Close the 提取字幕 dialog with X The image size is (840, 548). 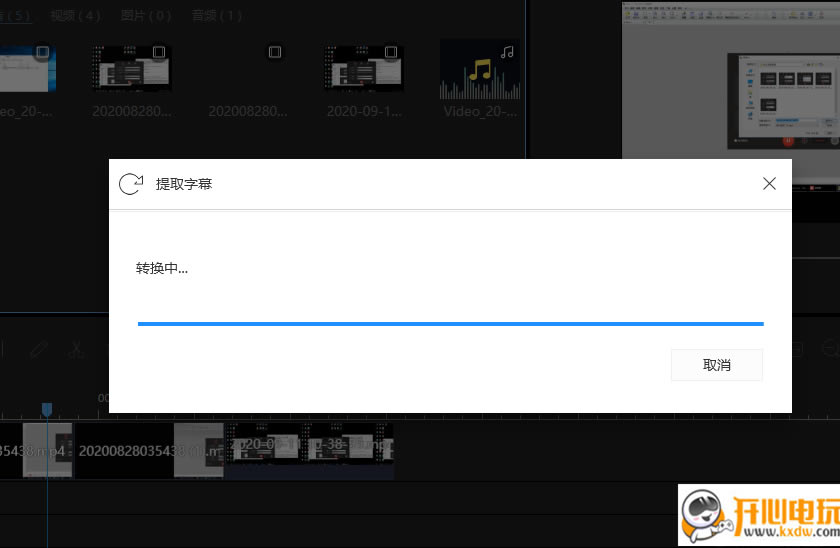(x=769, y=184)
